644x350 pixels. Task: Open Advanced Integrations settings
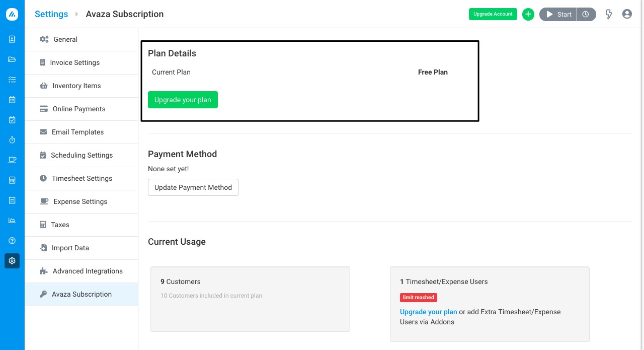(82, 271)
